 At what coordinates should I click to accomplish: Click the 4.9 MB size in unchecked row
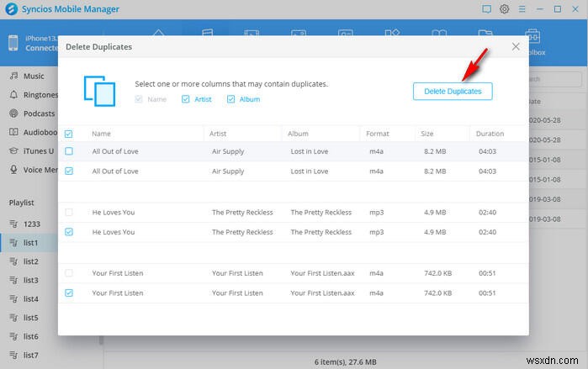pyautogui.click(x=435, y=213)
